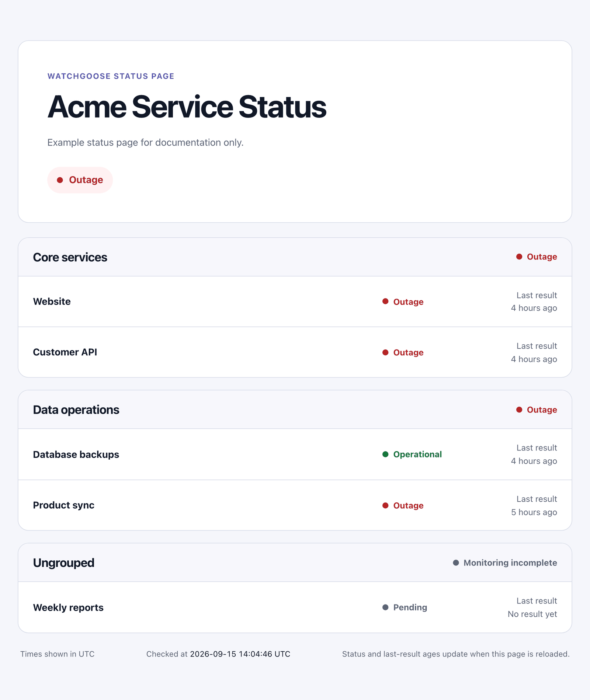Screen dimensions: 590x700
Task: Click the red dot in Customer API row
Action: [385, 352]
